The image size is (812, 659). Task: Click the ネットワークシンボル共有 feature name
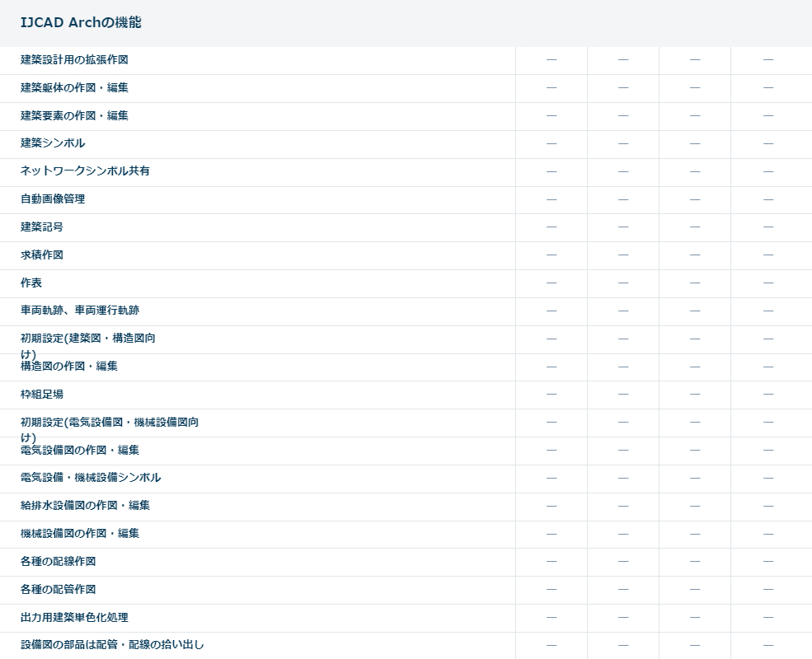coord(85,171)
